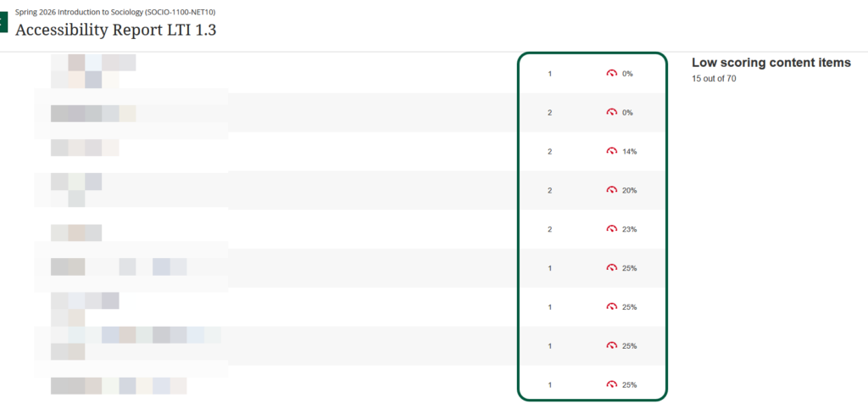Image resolution: width=868 pixels, height=409 pixels.
Task: Open the 20% accessibility score
Action: 629,190
